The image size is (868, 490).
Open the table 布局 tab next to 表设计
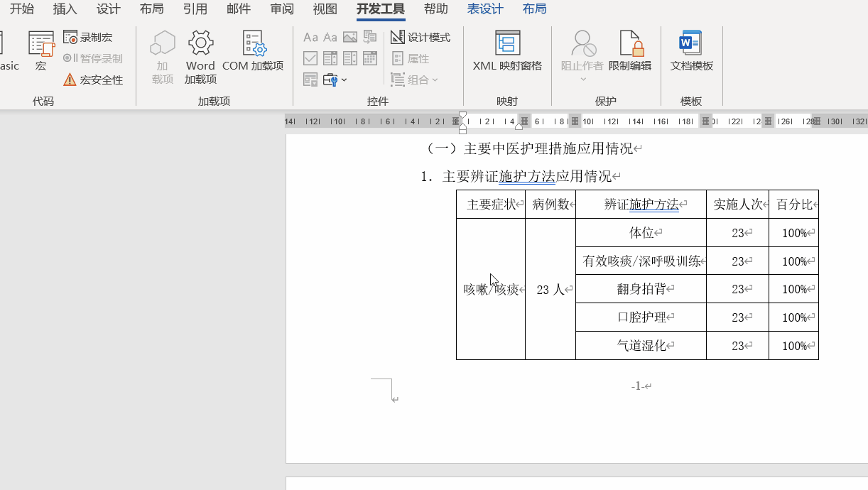coord(534,9)
